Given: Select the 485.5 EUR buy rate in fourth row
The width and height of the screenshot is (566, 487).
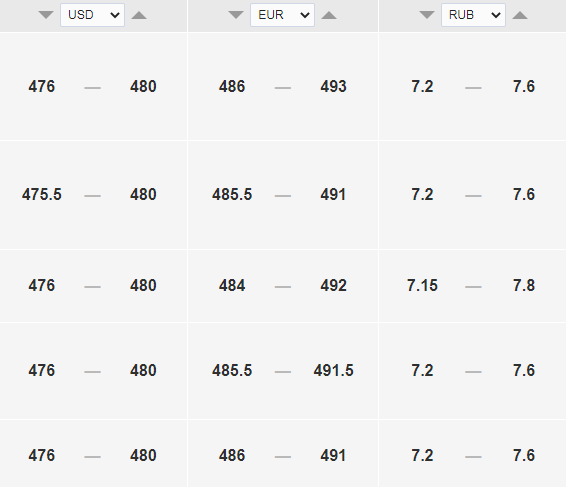Looking at the screenshot, I should [232, 370].
